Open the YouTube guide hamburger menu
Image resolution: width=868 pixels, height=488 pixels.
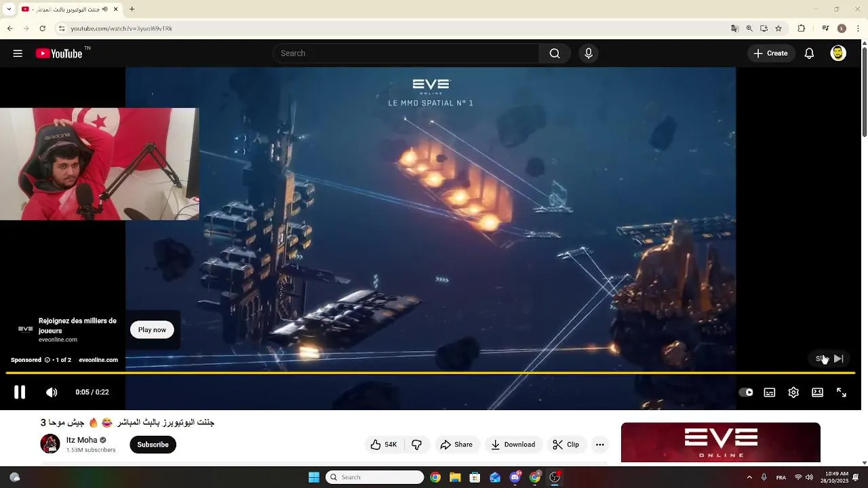pos(18,54)
